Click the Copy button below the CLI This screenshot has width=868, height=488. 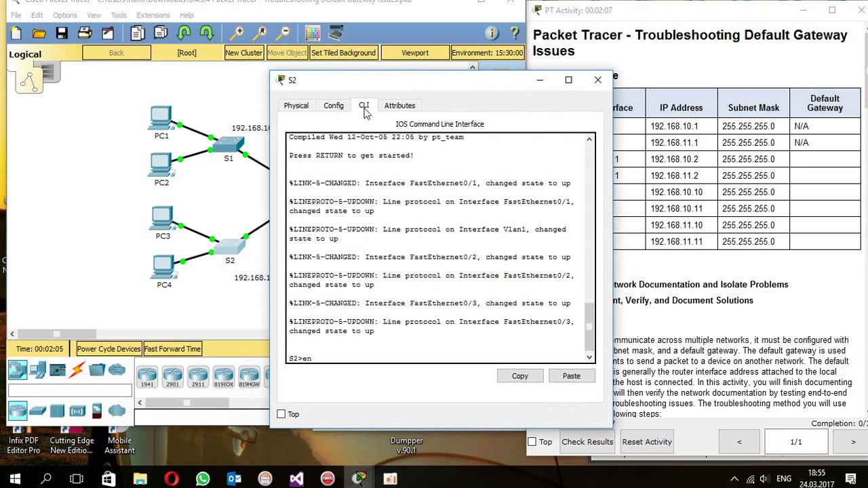click(x=520, y=376)
